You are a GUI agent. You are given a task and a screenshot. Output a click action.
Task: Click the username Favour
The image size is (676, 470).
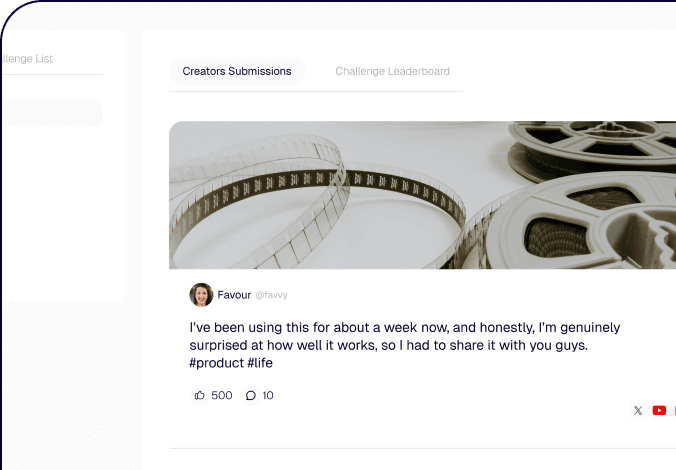[x=234, y=295]
